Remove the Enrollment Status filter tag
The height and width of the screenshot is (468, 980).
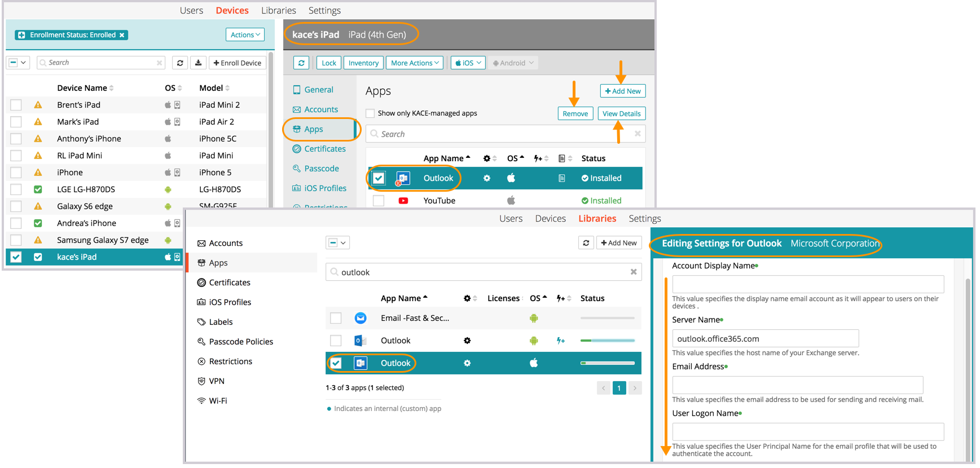coord(122,35)
